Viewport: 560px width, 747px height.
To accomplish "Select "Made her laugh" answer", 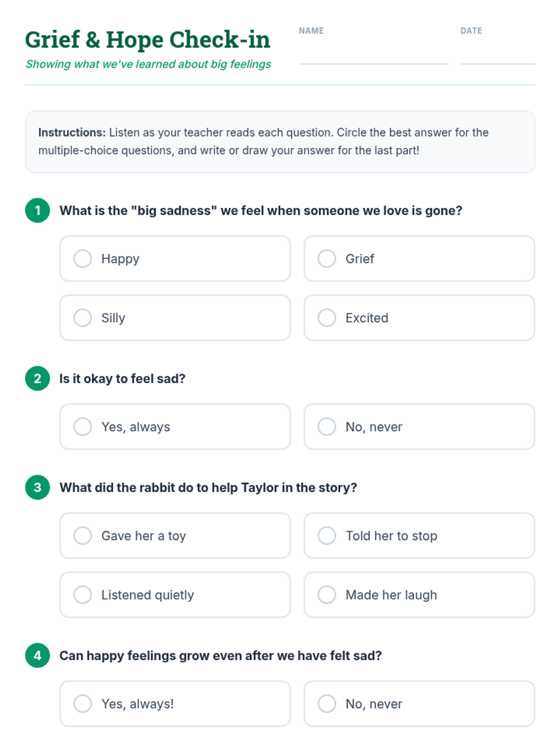I will tap(327, 595).
